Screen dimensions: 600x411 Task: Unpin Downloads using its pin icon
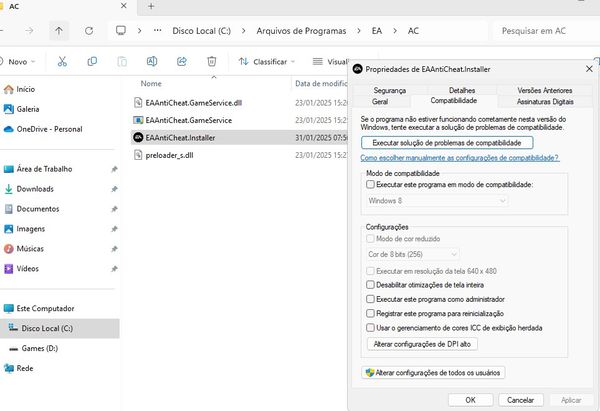(x=114, y=189)
